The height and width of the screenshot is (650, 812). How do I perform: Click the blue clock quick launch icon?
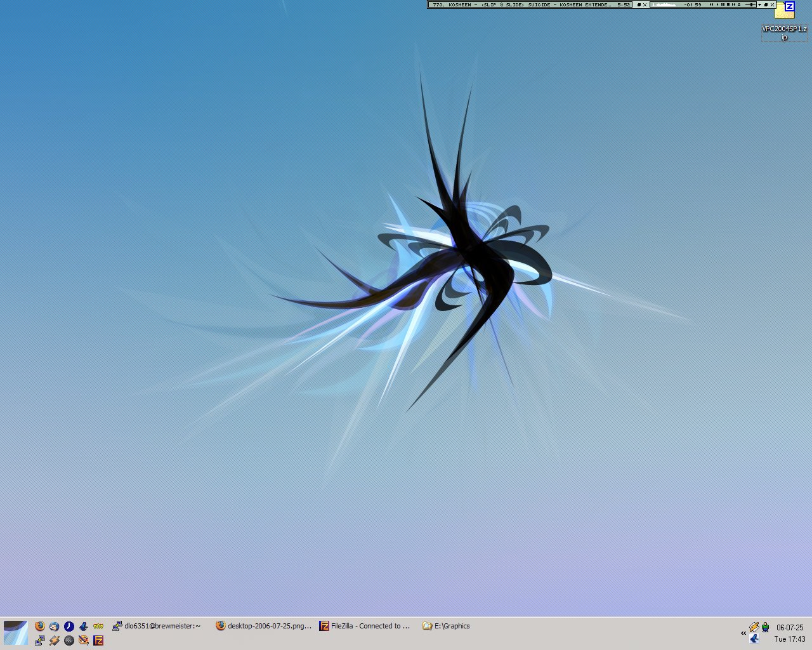pyautogui.click(x=69, y=626)
